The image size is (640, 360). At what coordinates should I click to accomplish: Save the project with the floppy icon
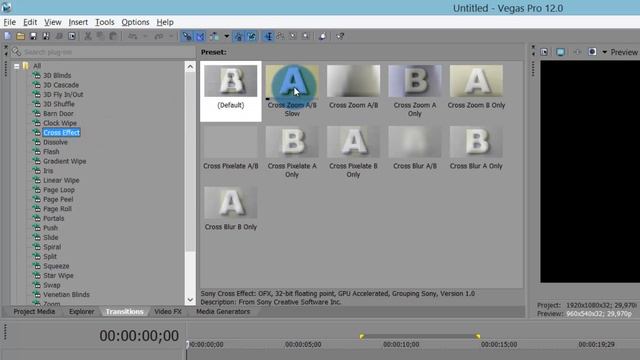[x=33, y=36]
